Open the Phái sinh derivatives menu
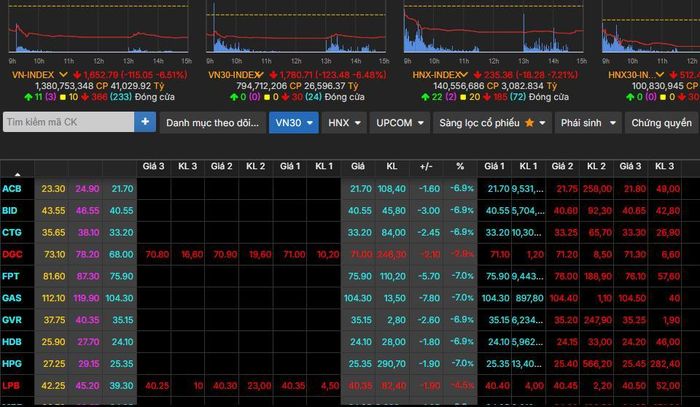700x407 pixels. [585, 122]
